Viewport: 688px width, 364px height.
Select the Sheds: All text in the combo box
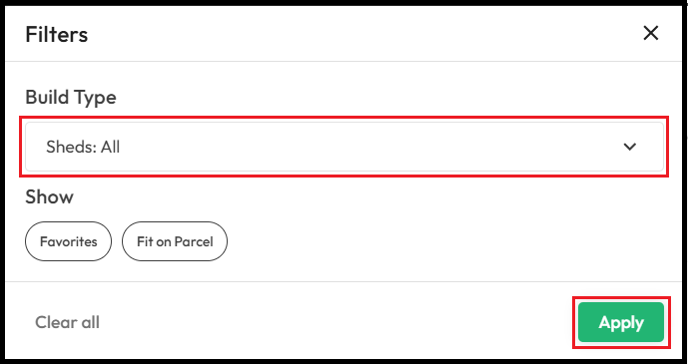83,147
